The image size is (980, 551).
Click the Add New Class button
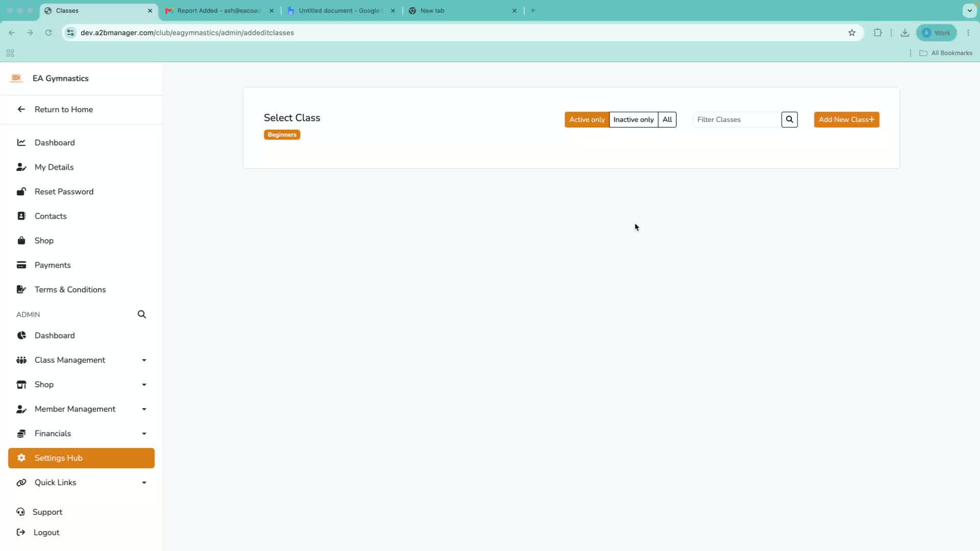click(846, 119)
